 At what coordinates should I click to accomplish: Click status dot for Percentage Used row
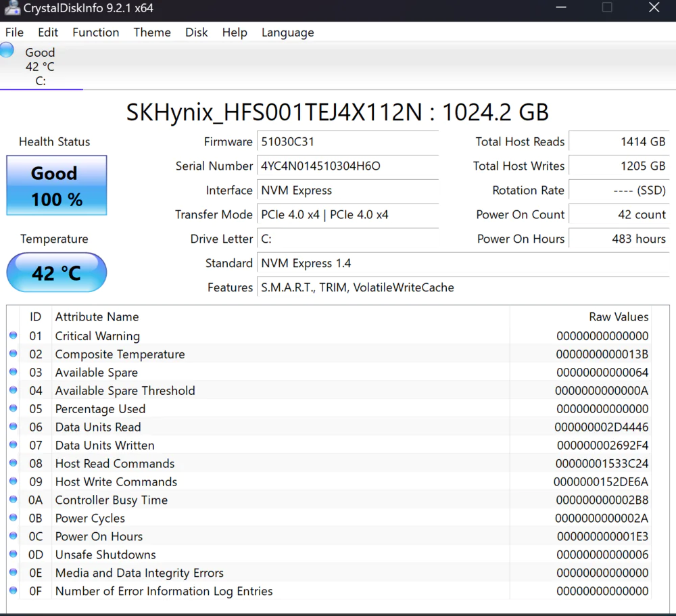pyautogui.click(x=14, y=408)
